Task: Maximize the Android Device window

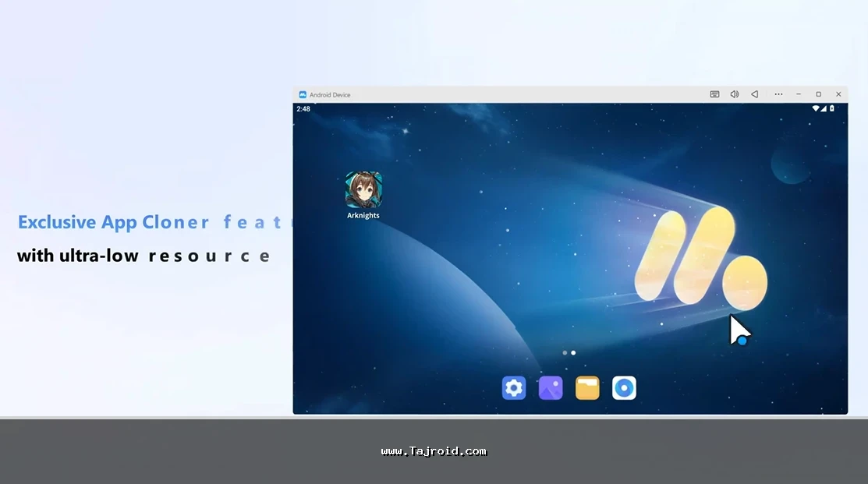Action: click(x=818, y=94)
